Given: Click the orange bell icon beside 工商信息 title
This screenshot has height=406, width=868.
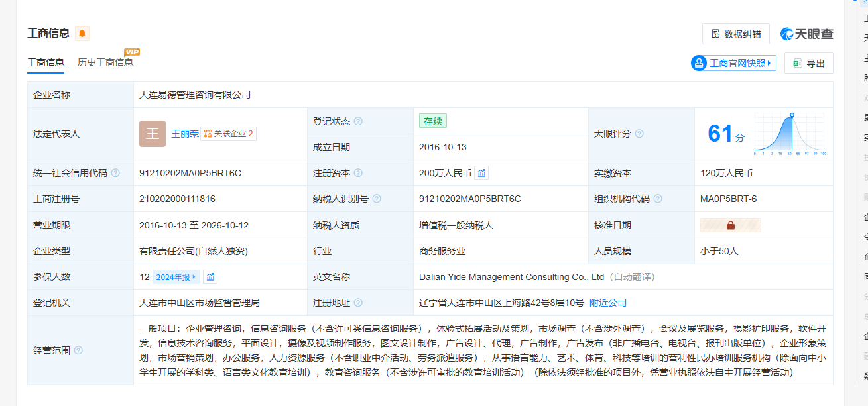Looking at the screenshot, I should [x=82, y=34].
